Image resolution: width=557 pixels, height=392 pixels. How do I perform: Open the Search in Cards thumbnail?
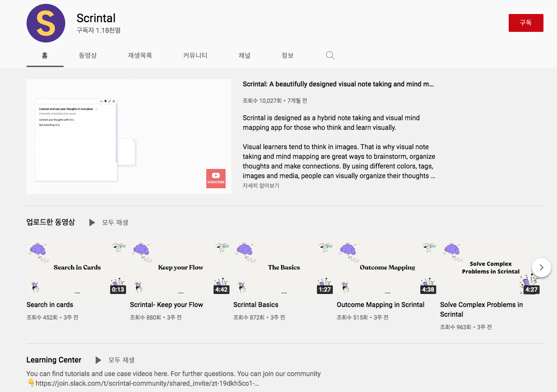[77, 267]
